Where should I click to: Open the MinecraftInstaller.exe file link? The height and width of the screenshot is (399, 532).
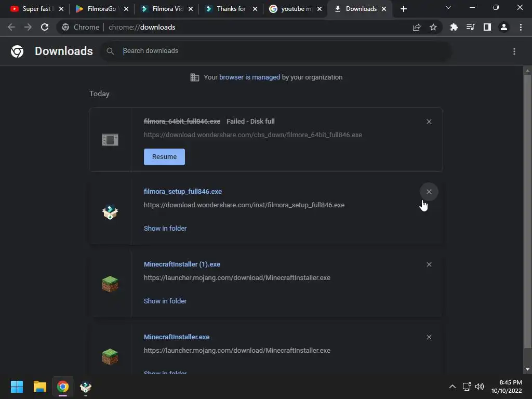coord(177,337)
